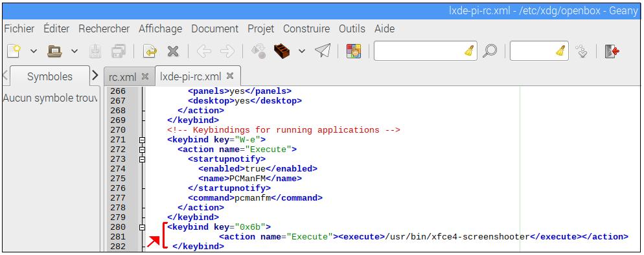Image resolution: width=644 pixels, height=255 pixels.
Task: Switch to the rc.xml document tab
Action: [x=122, y=76]
